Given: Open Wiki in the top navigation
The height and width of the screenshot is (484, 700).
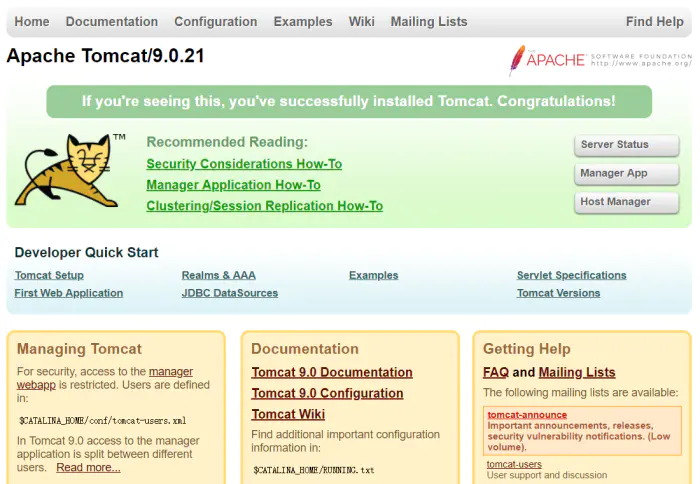Looking at the screenshot, I should [x=362, y=21].
